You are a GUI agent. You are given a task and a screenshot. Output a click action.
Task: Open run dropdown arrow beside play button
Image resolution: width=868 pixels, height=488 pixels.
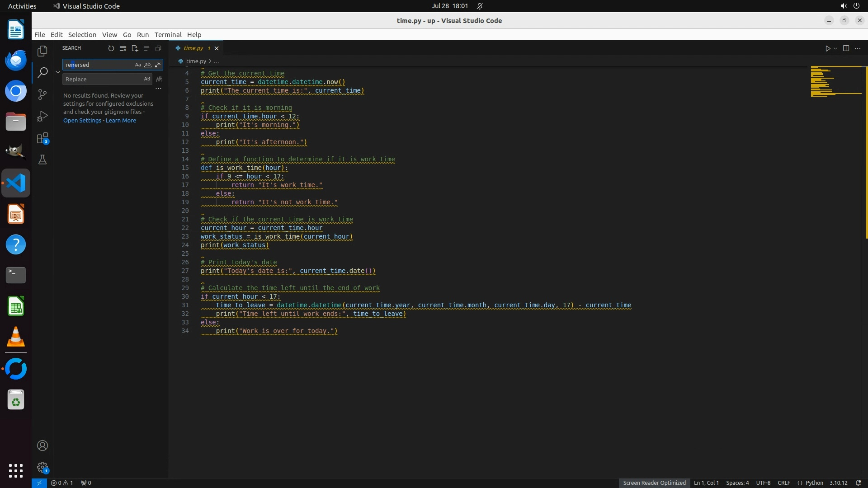click(835, 48)
